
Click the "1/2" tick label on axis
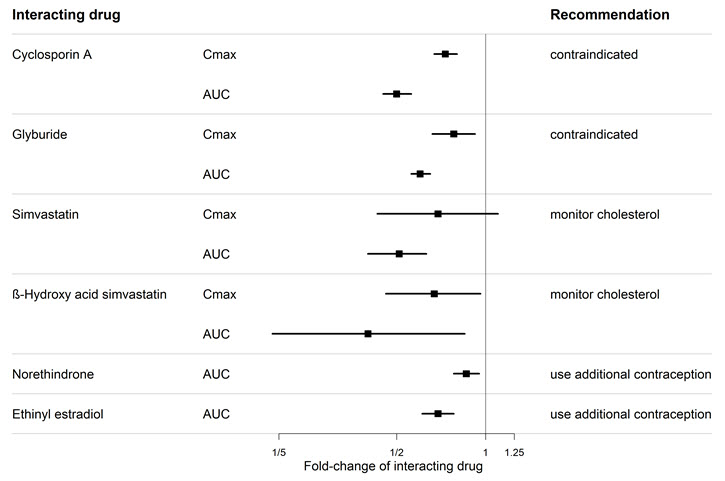[397, 451]
